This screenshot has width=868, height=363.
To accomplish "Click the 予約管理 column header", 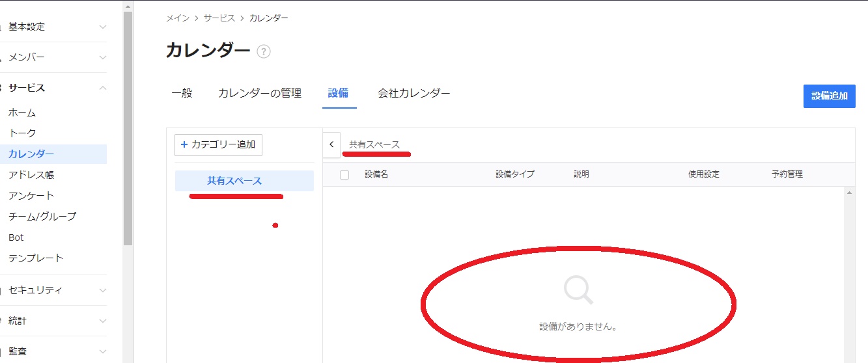I will coord(787,174).
